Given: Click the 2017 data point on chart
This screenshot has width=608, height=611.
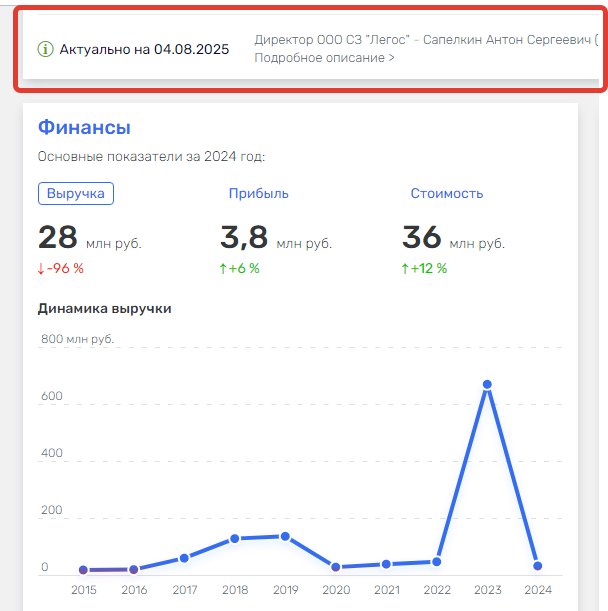Looking at the screenshot, I should tap(184, 558).
